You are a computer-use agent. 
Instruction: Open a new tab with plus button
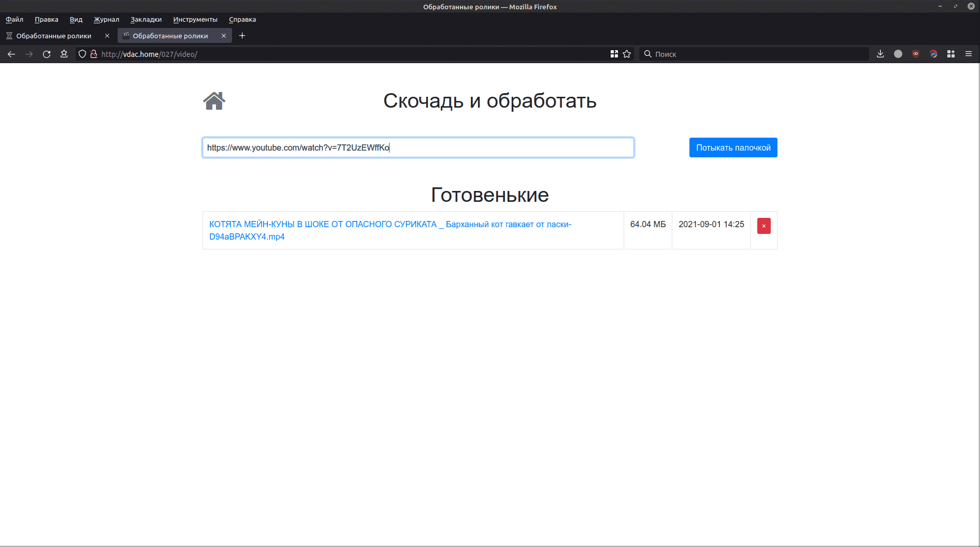[242, 36]
